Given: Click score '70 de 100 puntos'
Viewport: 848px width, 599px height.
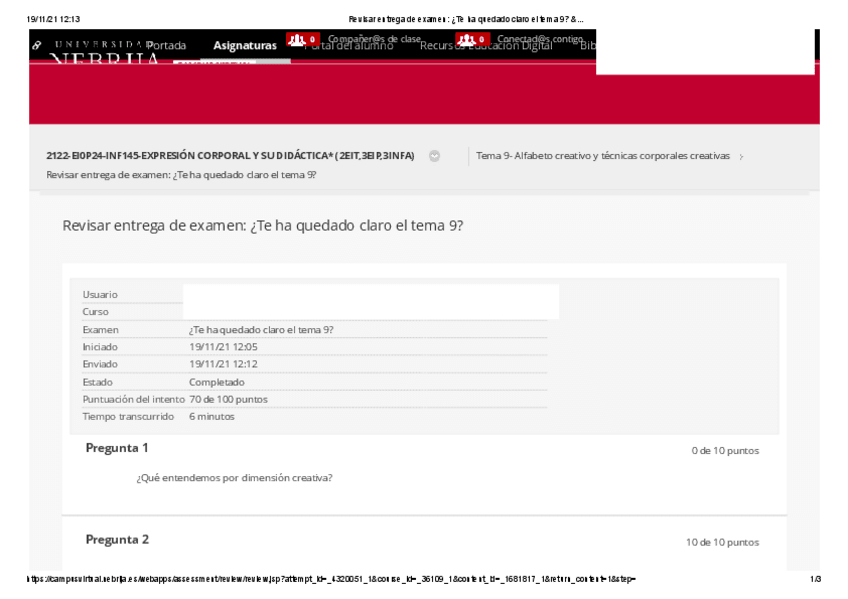Looking at the screenshot, I should click(228, 400).
